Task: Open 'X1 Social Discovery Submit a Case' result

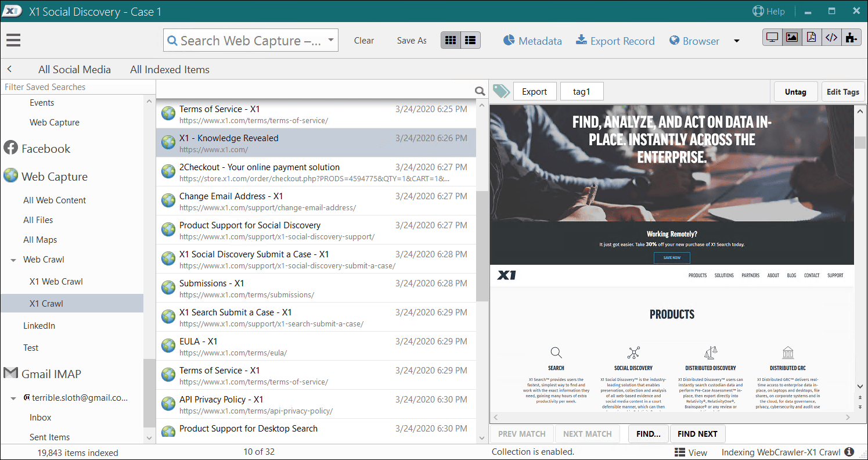Action: (x=316, y=259)
